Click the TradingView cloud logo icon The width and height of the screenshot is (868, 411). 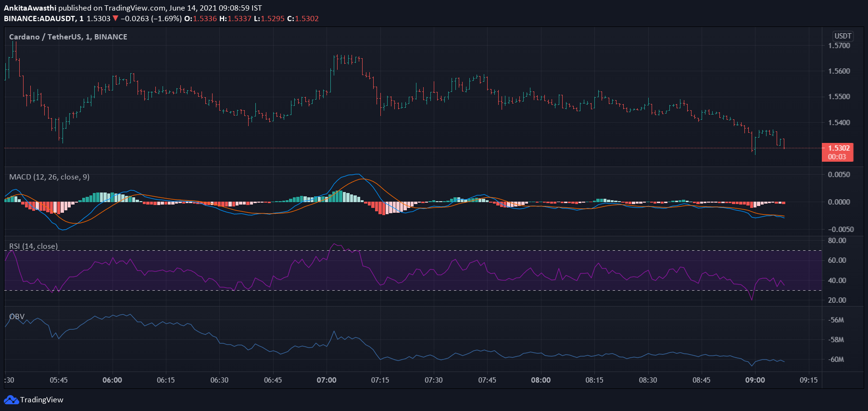(11, 400)
